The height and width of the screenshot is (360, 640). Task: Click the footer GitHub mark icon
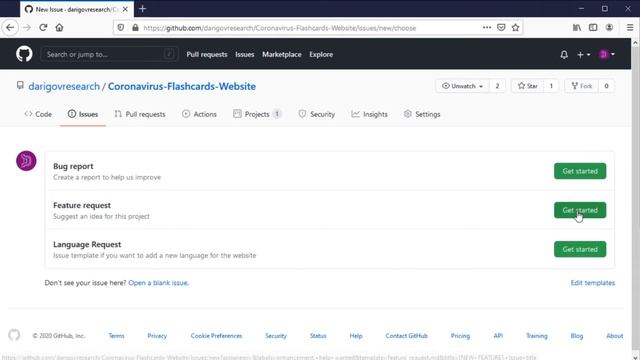pyautogui.click(x=14, y=335)
